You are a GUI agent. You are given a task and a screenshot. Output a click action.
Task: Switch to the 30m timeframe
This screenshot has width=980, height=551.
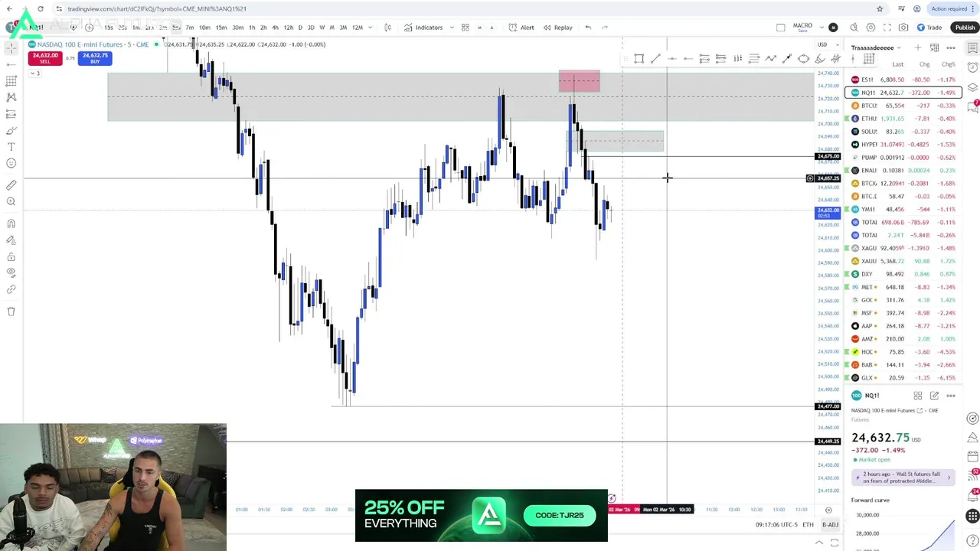237,28
